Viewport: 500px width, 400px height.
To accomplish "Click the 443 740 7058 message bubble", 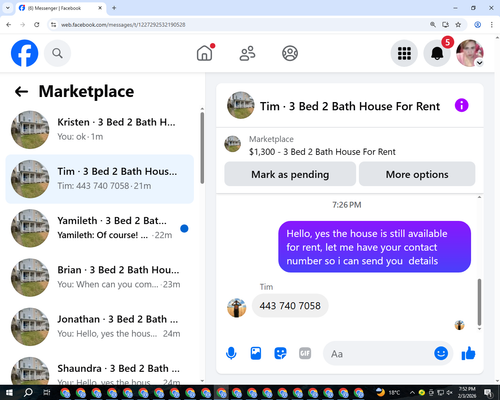I will click(x=290, y=306).
